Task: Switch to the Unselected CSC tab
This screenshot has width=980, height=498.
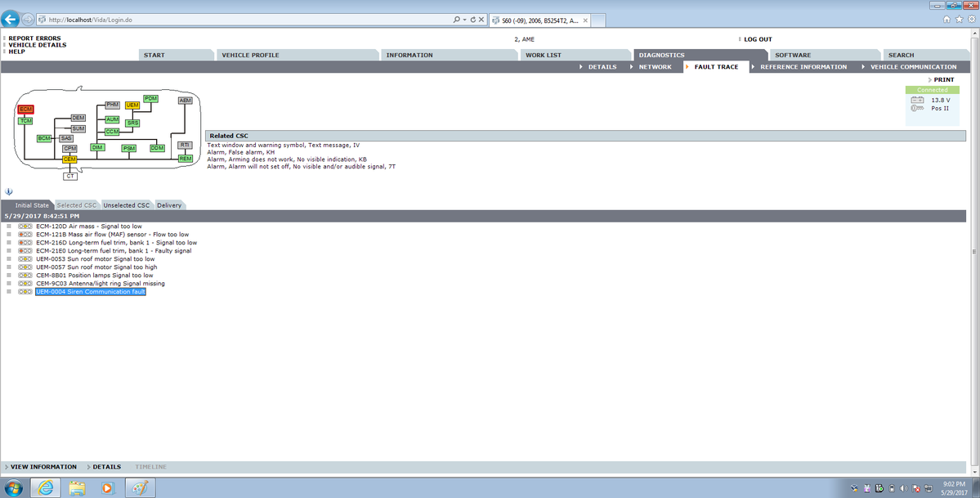Action: [127, 205]
